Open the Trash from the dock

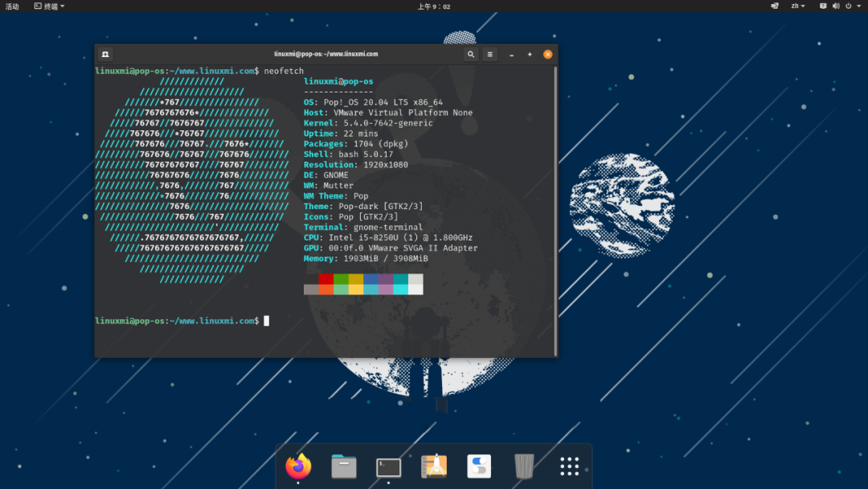coord(523,466)
